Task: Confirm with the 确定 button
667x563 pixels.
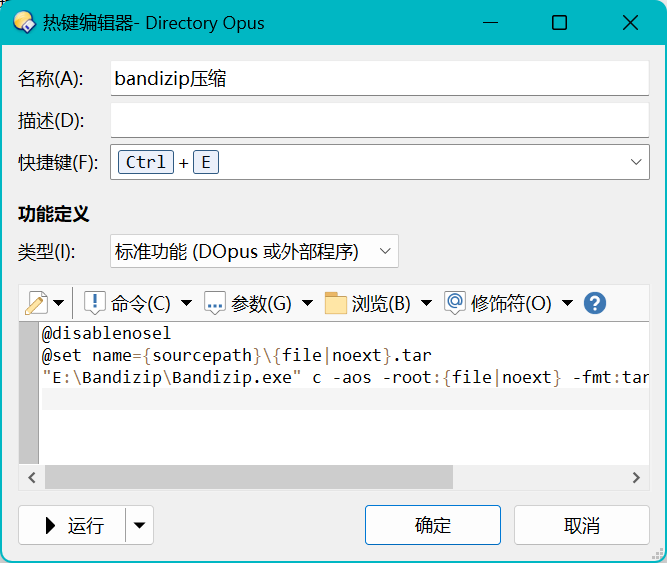Action: coord(433,525)
